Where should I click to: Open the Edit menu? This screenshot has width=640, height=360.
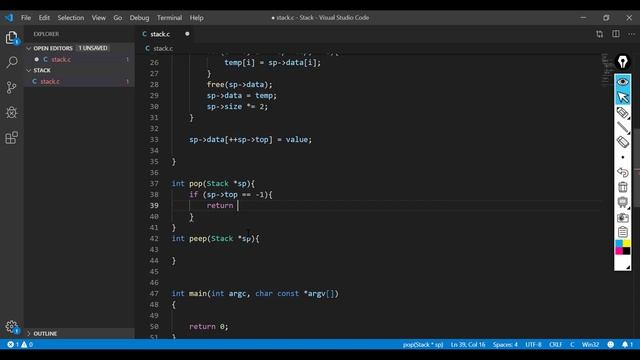click(x=44, y=18)
